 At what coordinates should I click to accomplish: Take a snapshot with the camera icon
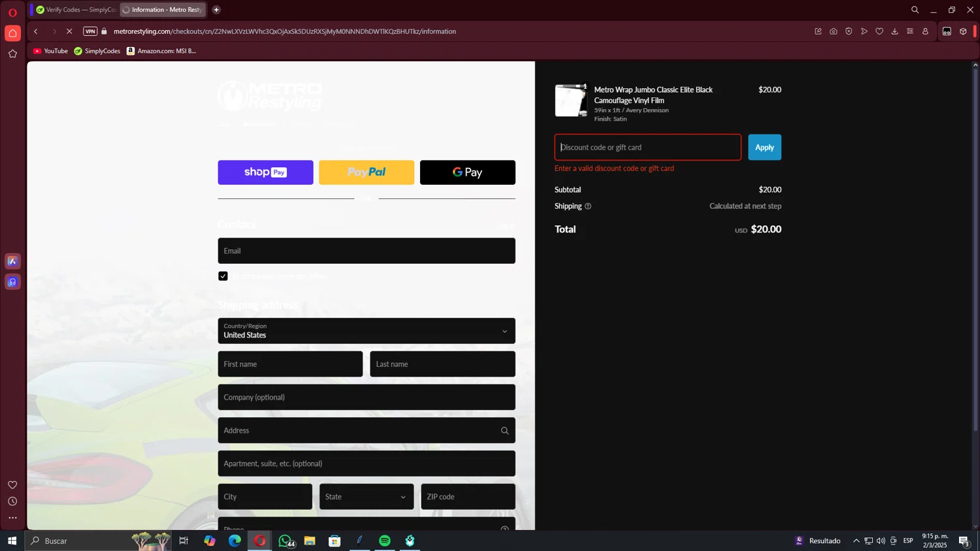(834, 31)
